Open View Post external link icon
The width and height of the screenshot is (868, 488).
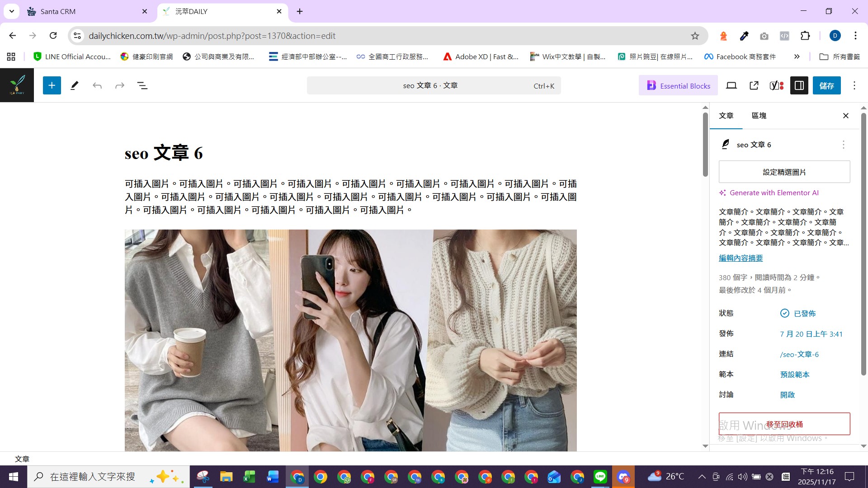click(754, 85)
